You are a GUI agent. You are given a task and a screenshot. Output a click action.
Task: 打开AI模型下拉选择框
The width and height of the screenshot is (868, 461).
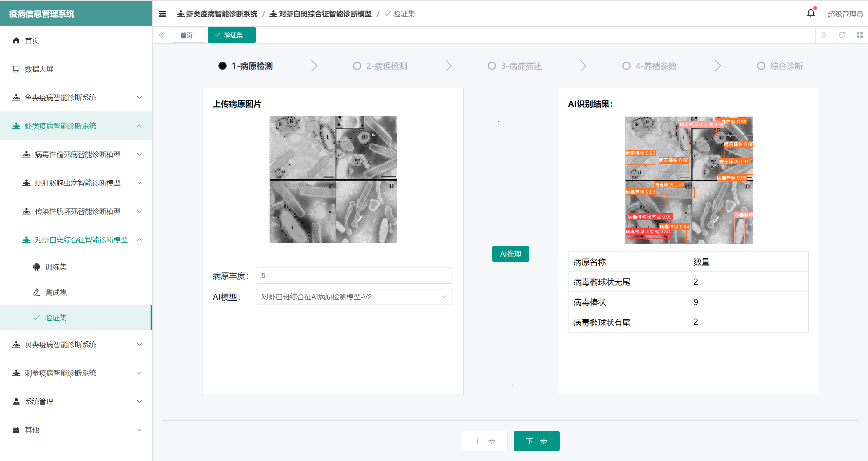coord(353,297)
